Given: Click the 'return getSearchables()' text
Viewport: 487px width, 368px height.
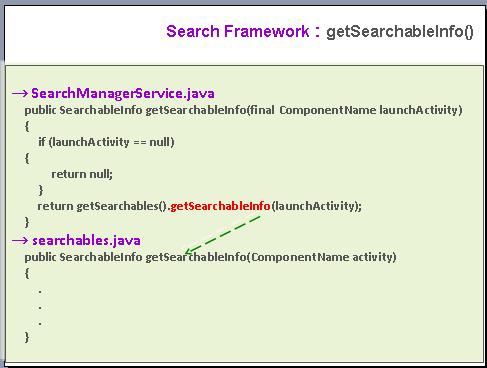Looking at the screenshot, I should [x=102, y=206].
